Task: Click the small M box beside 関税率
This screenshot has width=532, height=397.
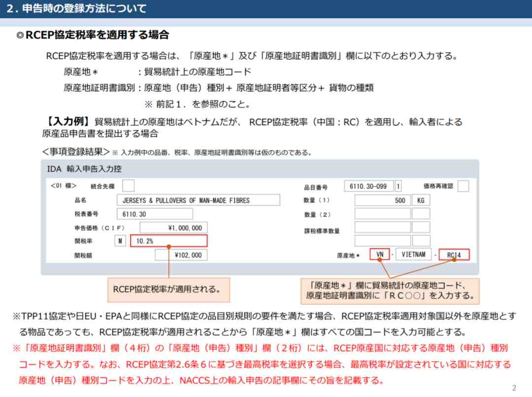Action: coord(120,241)
